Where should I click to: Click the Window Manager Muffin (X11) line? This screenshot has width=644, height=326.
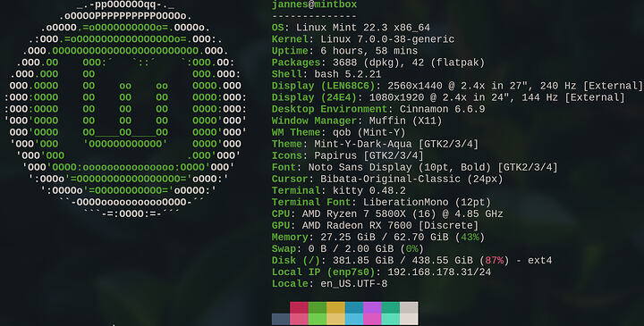pyautogui.click(x=357, y=121)
